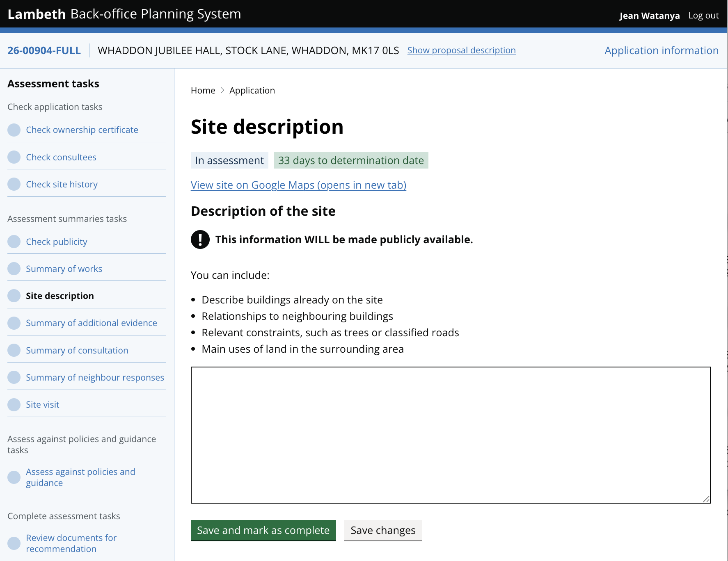Click the status indicator beside Check publicity
The height and width of the screenshot is (561, 728).
click(x=14, y=241)
